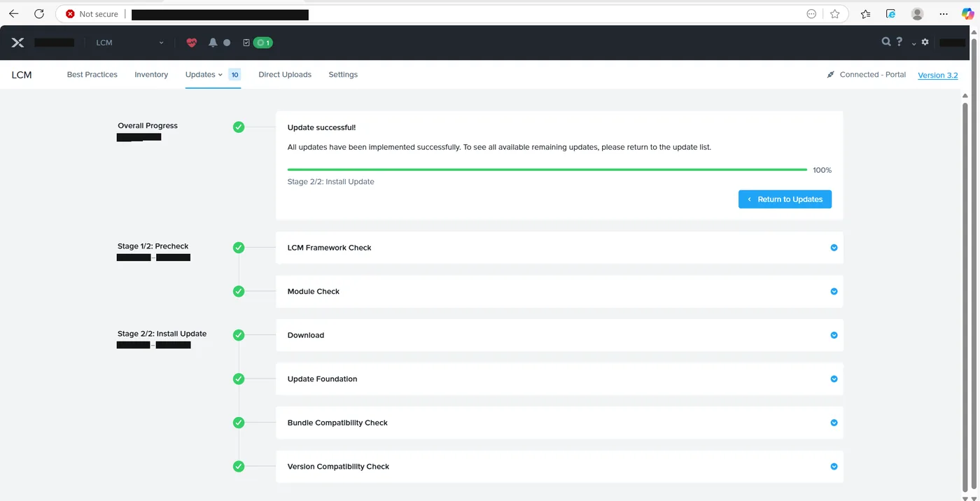Click the browser favorites star icon
Image resolution: width=980 pixels, height=501 pixels.
834,14
